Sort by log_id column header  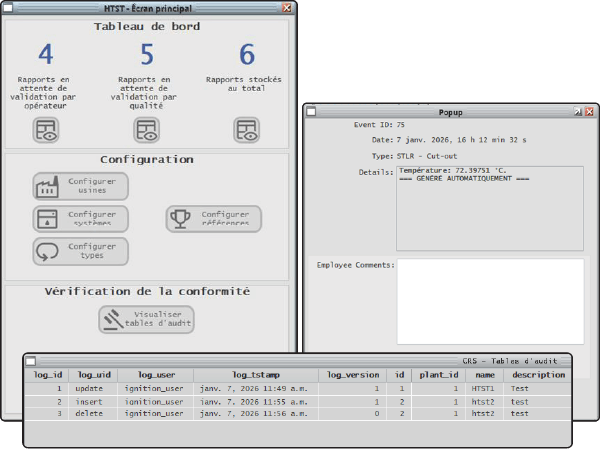pos(47,375)
